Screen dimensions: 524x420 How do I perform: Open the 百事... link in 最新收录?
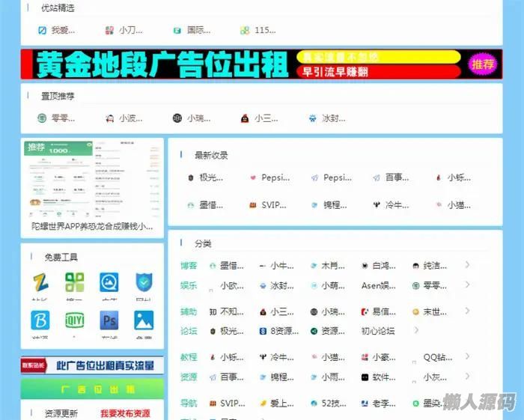point(397,177)
